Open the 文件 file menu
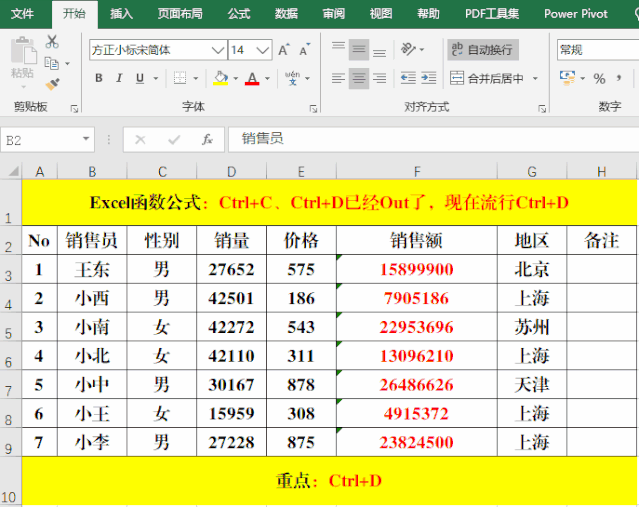The width and height of the screenshot is (639, 507). [x=22, y=14]
